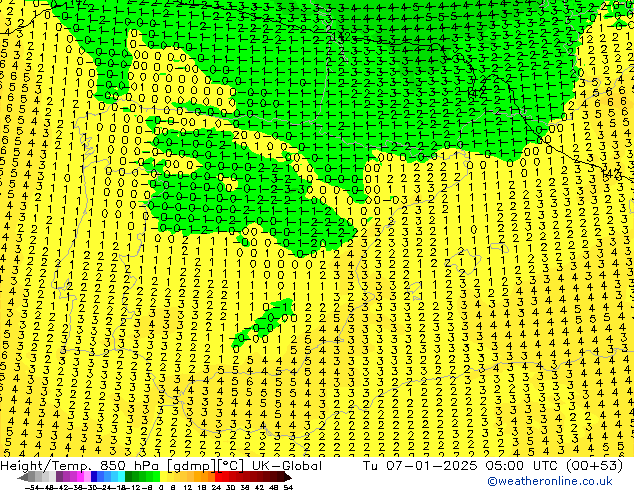Pick the bright green legend color band

click(156, 477)
